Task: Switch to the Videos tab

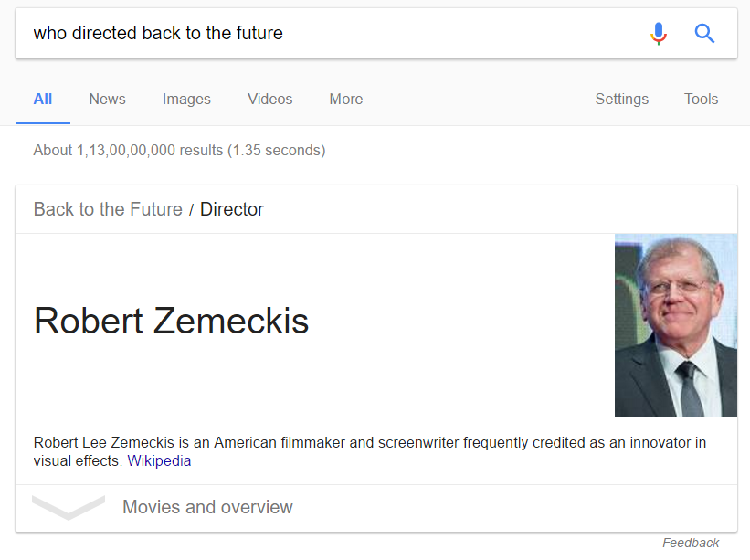Action: (269, 100)
